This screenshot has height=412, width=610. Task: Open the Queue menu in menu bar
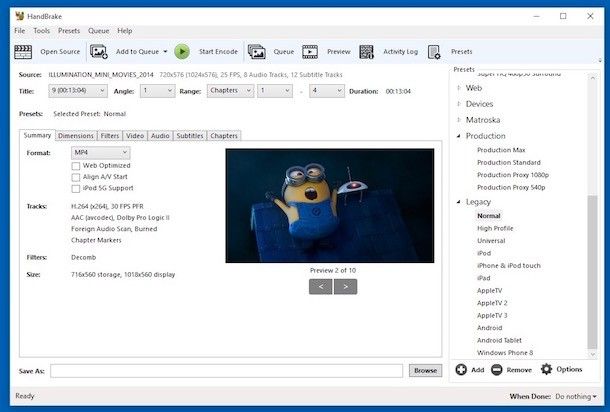pyautogui.click(x=98, y=31)
